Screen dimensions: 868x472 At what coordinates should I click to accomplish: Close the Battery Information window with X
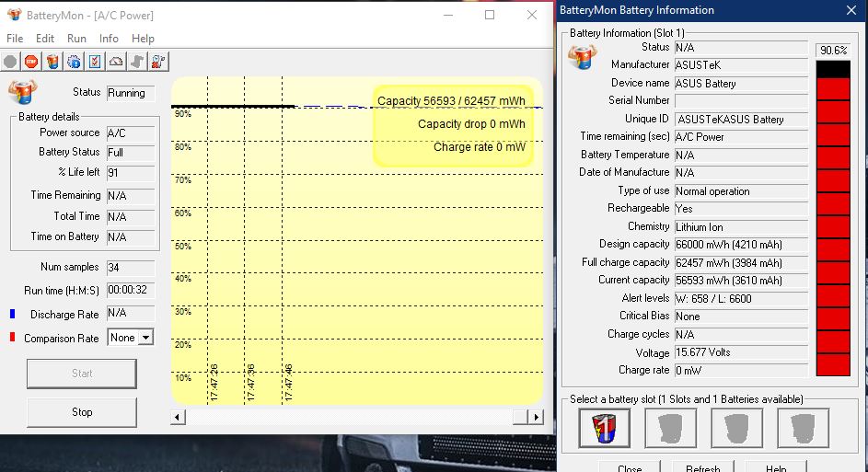[x=851, y=10]
